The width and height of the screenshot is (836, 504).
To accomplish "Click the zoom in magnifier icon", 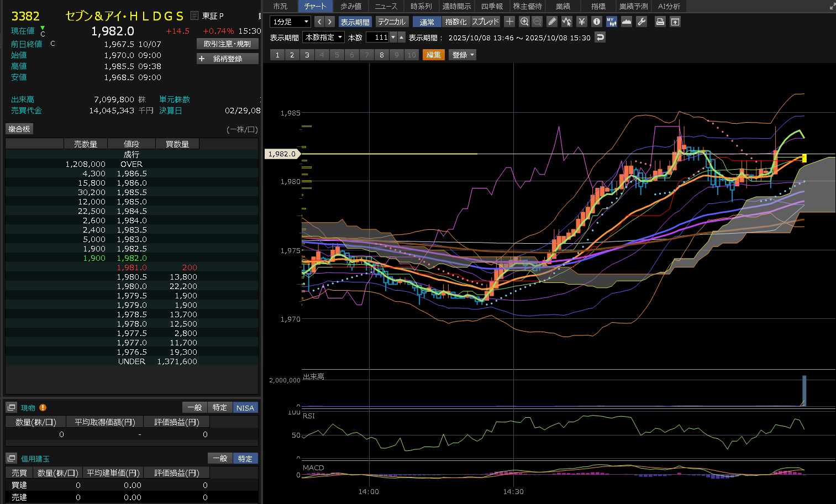I will [524, 22].
